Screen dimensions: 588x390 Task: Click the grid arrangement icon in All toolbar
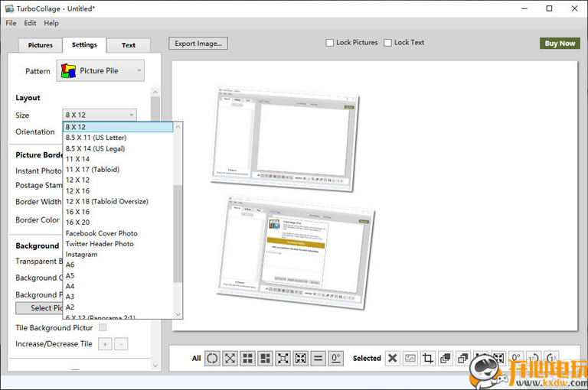click(248, 358)
